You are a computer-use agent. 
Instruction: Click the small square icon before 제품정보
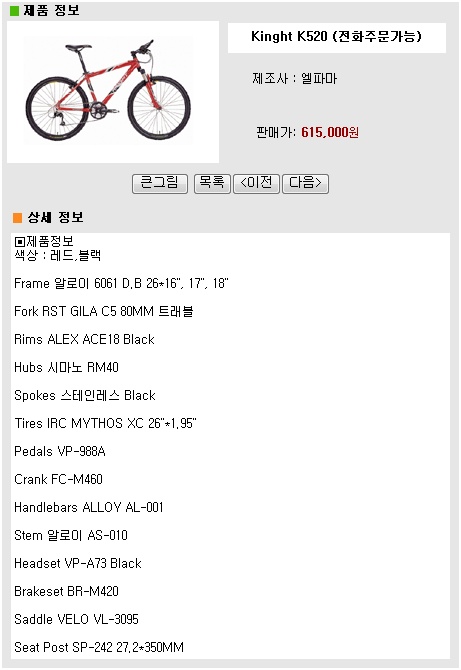click(20, 242)
